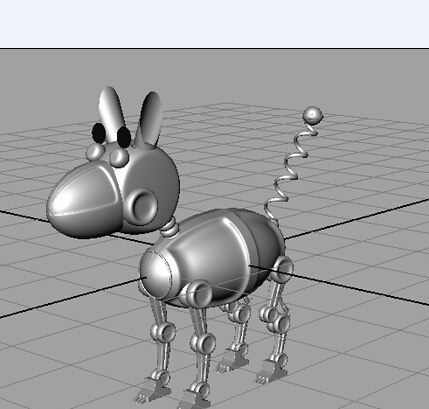Select the front-left leg's foot
The width and height of the screenshot is (429, 409).
point(152,393)
